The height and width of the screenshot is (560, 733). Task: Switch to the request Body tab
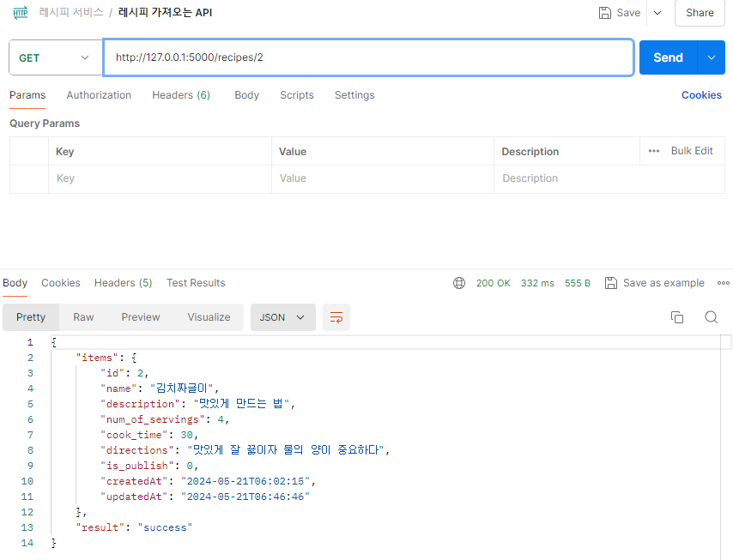click(247, 95)
